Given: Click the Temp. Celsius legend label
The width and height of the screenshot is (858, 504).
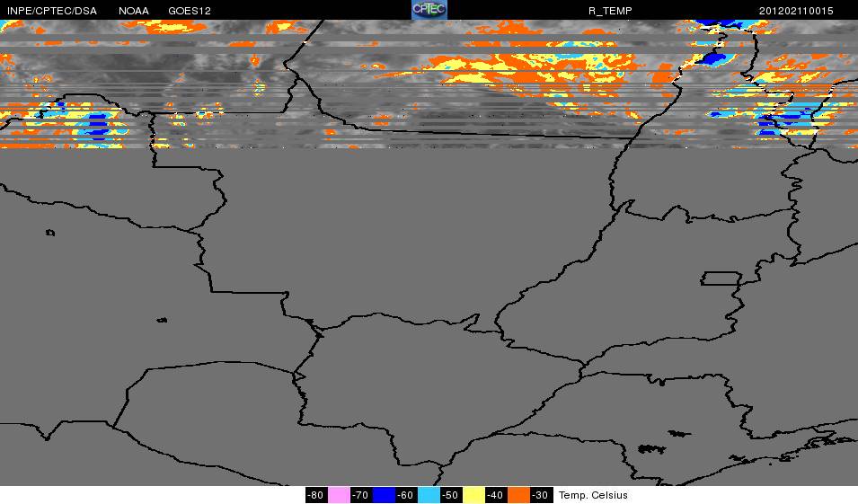Looking at the screenshot, I should tap(593, 495).
